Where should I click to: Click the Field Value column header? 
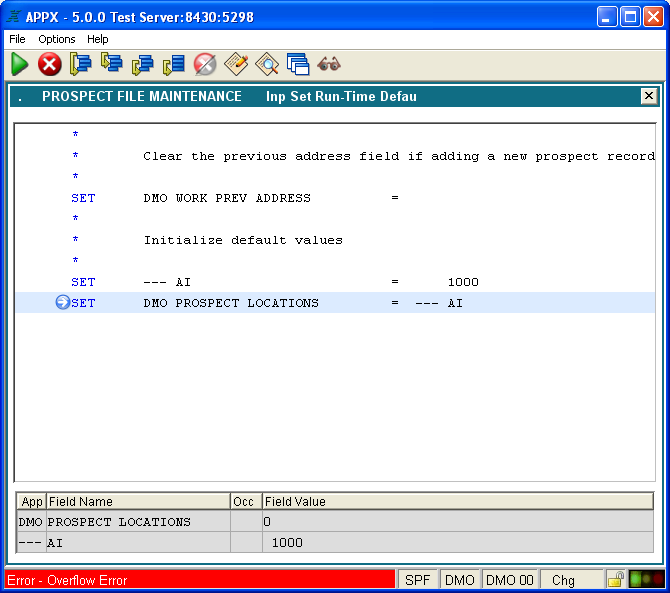tap(295, 501)
